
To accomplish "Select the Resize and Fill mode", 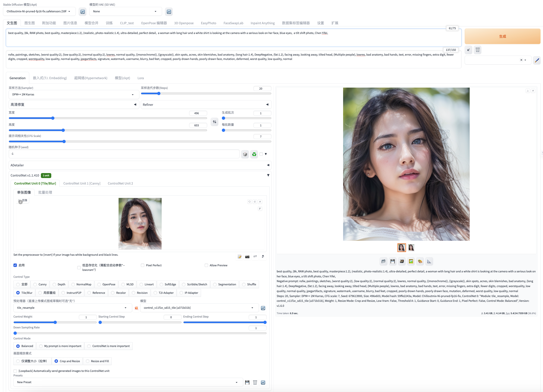I will pyautogui.click(x=97, y=361).
